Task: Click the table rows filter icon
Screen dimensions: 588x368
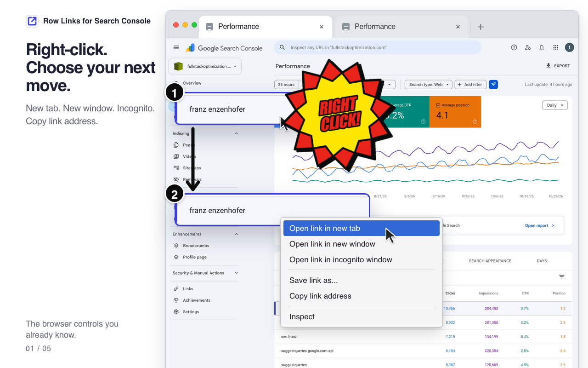Action: click(561, 276)
